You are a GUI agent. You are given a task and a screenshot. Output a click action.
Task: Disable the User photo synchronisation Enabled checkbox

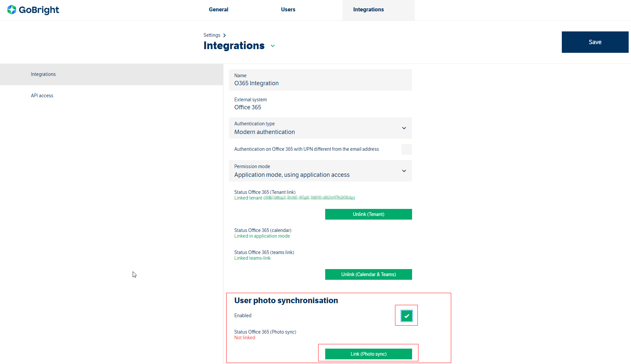tap(406, 316)
